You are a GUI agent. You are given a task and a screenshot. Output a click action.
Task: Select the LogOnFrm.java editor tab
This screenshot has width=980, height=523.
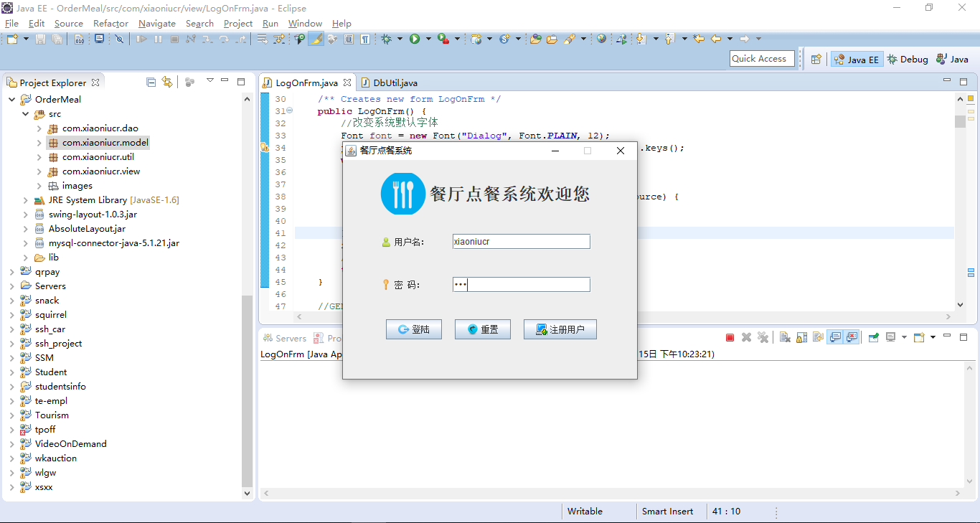[x=306, y=83]
